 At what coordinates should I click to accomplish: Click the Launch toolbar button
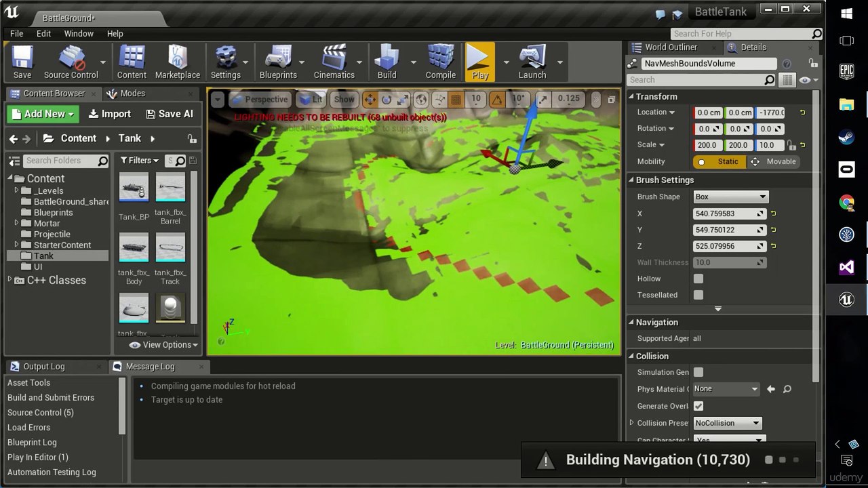click(x=532, y=62)
